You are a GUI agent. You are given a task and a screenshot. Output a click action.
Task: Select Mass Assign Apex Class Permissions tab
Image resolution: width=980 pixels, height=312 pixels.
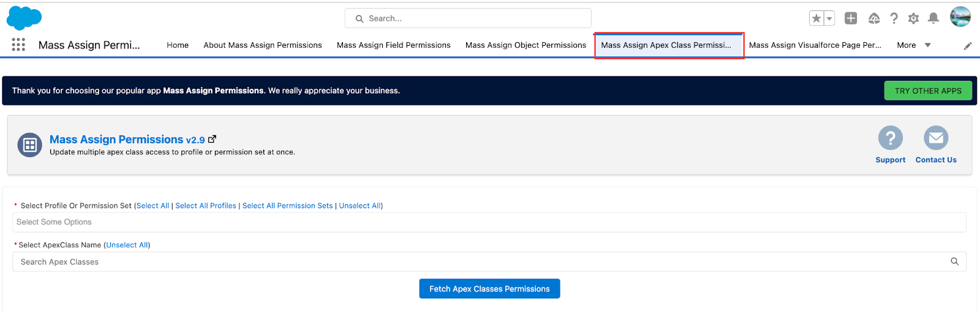coord(669,45)
